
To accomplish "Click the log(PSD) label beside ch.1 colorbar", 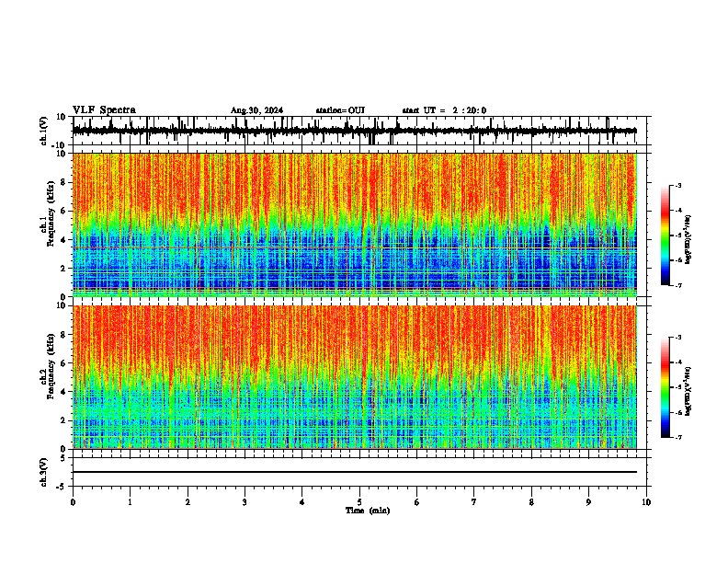I will (688, 240).
